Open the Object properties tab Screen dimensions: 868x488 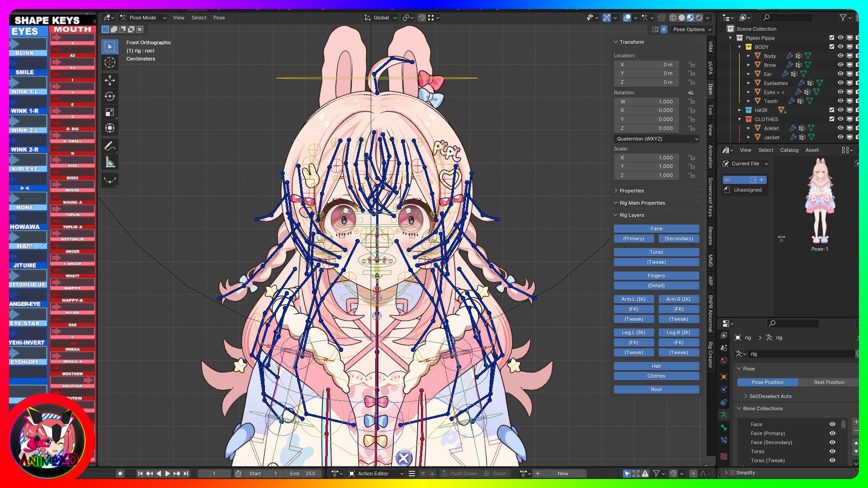(x=724, y=377)
